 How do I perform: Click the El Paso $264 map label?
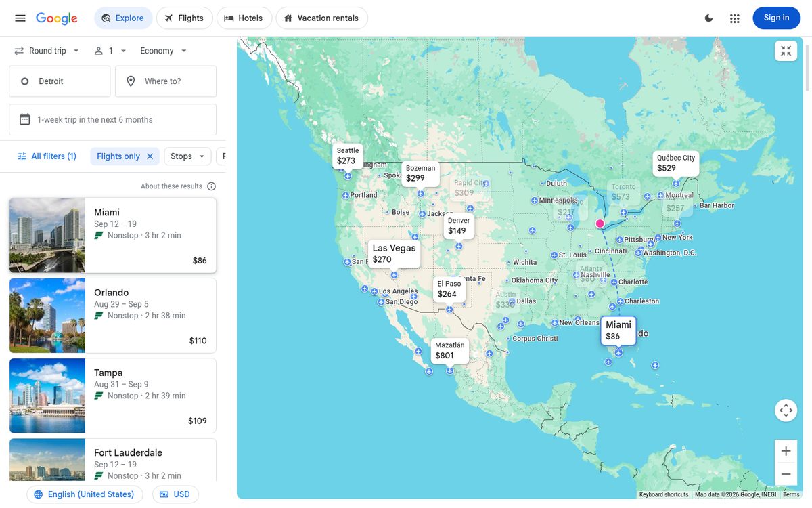click(x=449, y=289)
